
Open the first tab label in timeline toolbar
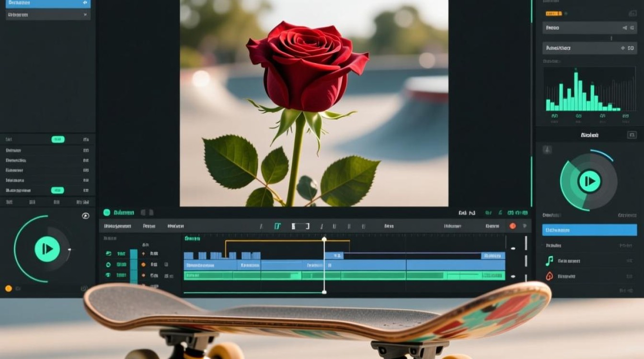tap(118, 226)
